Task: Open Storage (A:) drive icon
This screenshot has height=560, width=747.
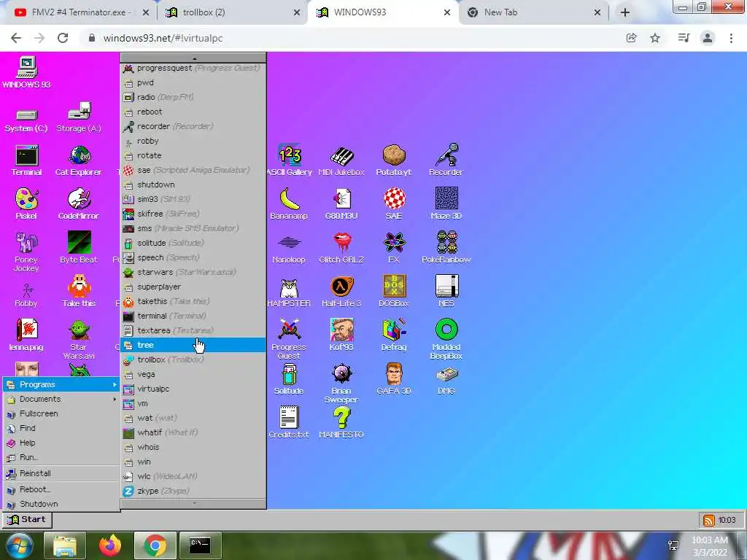Action: pyautogui.click(x=79, y=117)
